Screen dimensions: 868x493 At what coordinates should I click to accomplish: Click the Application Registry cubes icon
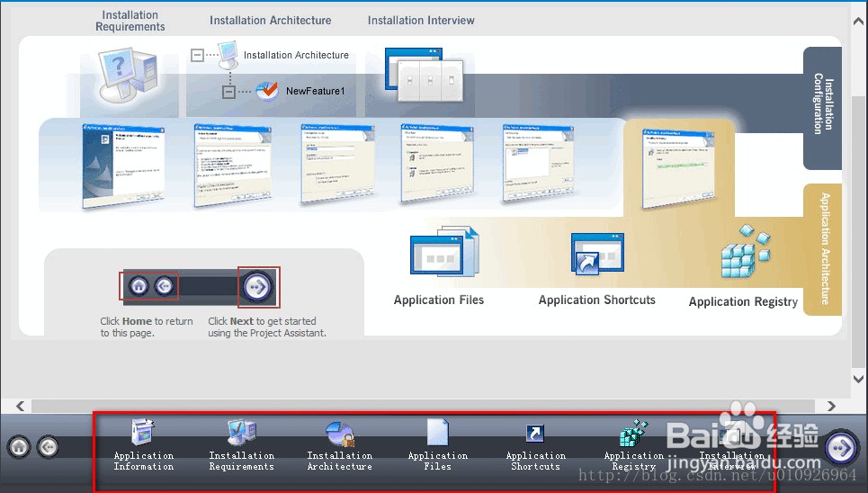click(746, 252)
